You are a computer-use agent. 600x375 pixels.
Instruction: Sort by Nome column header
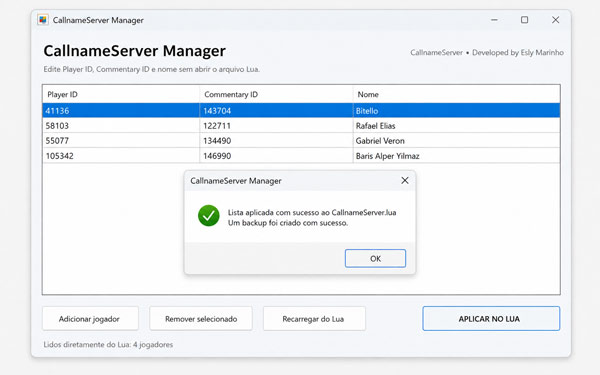click(x=457, y=94)
